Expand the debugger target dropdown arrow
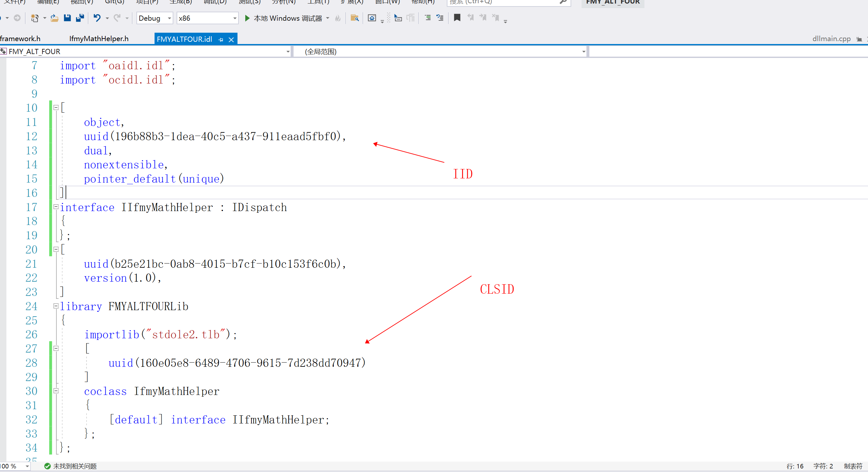The height and width of the screenshot is (472, 868). click(328, 18)
